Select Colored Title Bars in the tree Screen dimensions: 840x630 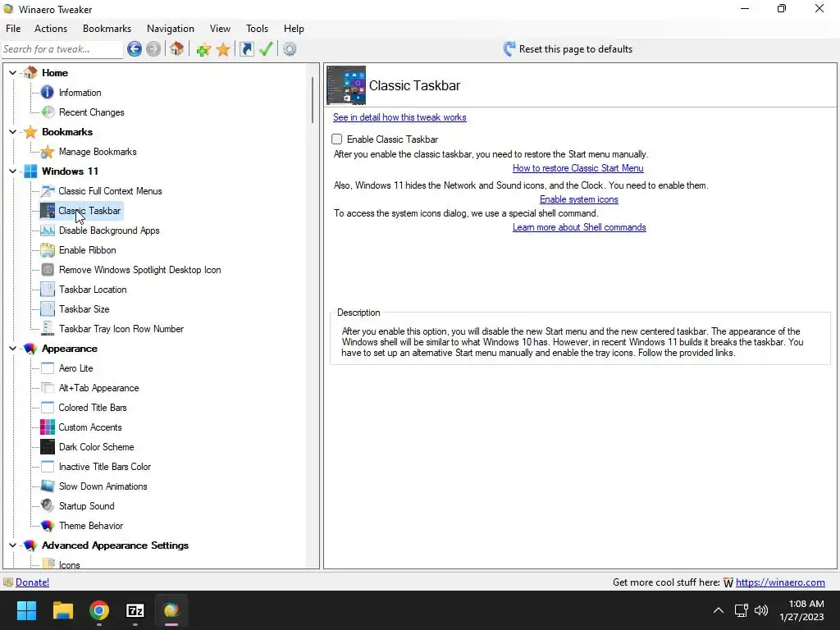(x=93, y=408)
